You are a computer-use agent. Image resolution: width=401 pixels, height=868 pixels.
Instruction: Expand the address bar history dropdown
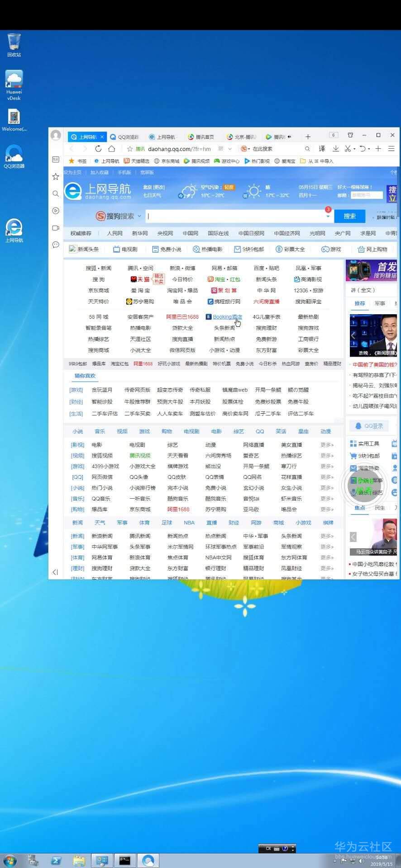point(230,149)
